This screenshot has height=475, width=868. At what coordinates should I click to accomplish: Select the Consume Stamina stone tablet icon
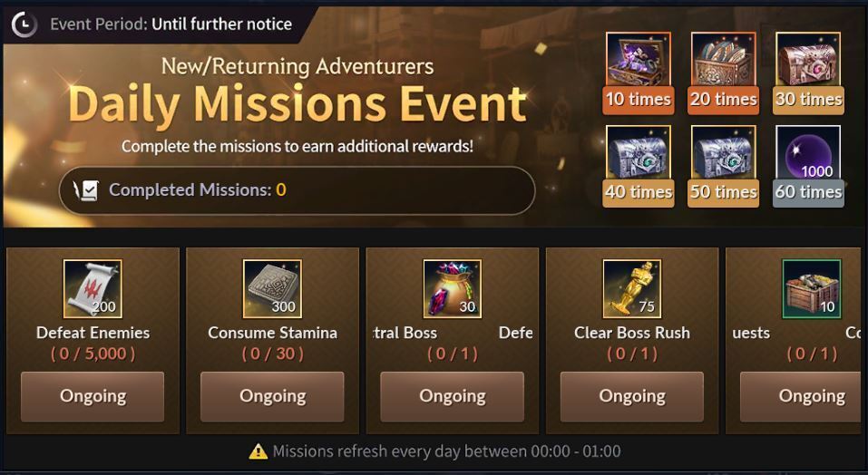(x=272, y=288)
